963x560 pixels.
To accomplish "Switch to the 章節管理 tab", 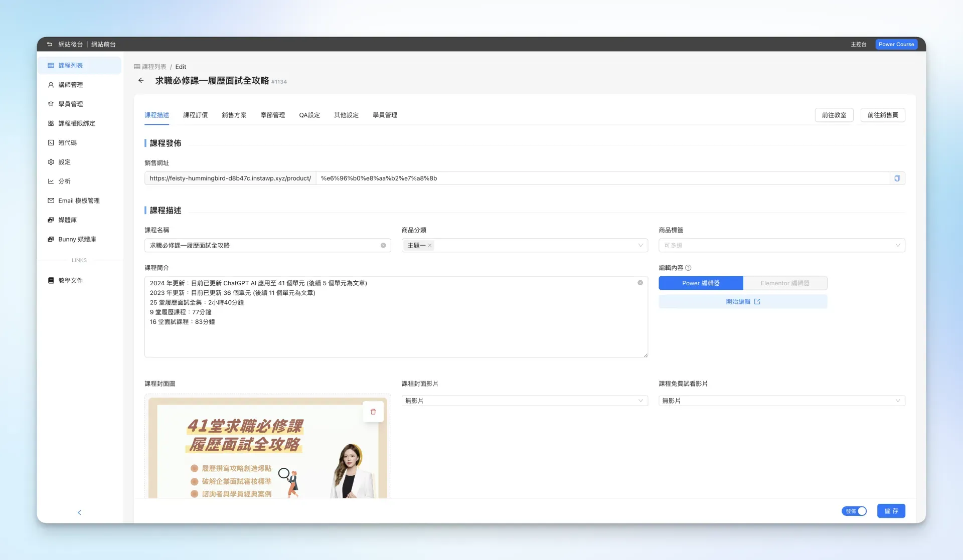I will point(272,115).
